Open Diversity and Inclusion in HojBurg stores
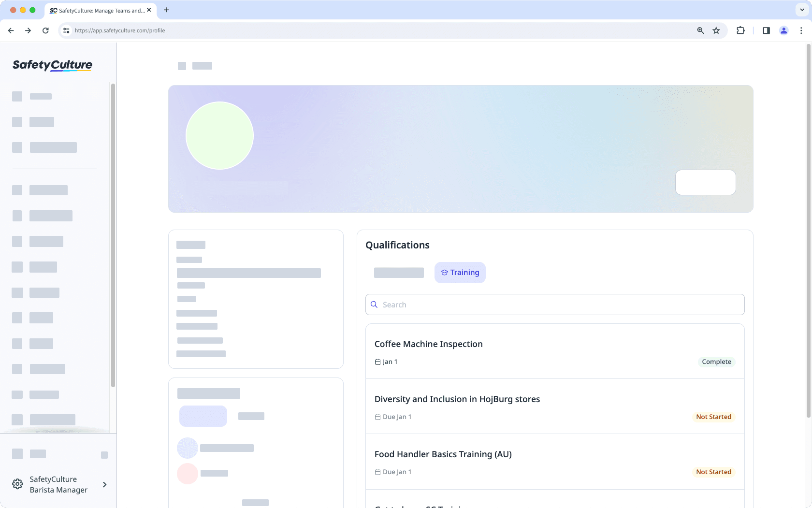The height and width of the screenshot is (508, 812). pyautogui.click(x=457, y=399)
